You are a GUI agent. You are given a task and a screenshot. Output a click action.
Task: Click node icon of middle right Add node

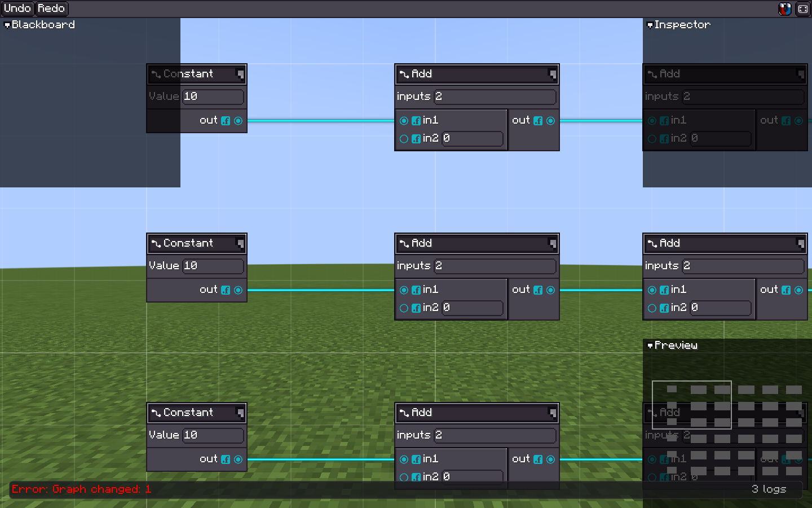click(x=652, y=243)
